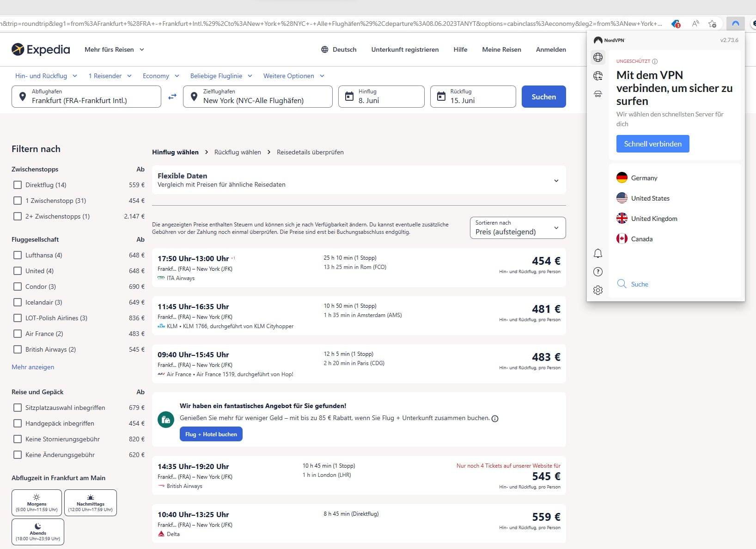Check the British Airways airline filter

tap(18, 349)
